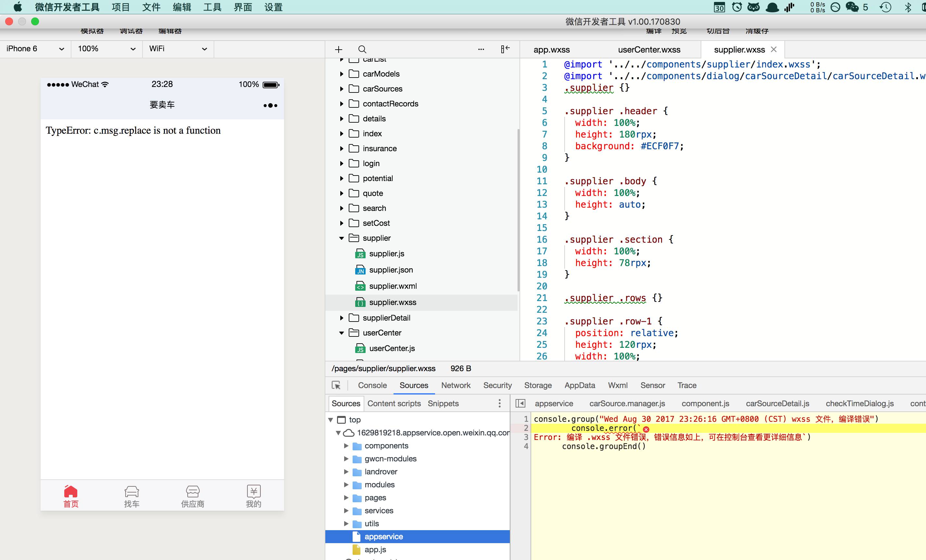
Task: Click the element inspector icon
Action: tap(336, 385)
